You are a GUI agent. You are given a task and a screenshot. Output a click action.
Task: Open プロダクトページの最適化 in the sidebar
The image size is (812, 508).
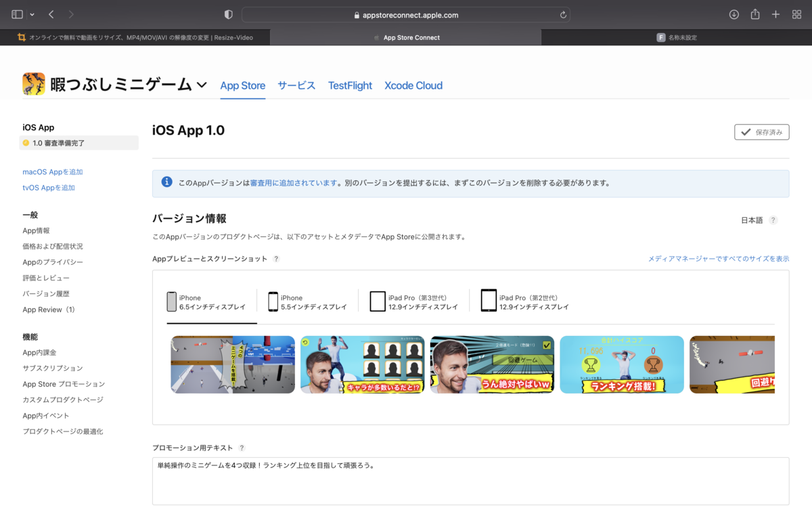[x=63, y=431]
